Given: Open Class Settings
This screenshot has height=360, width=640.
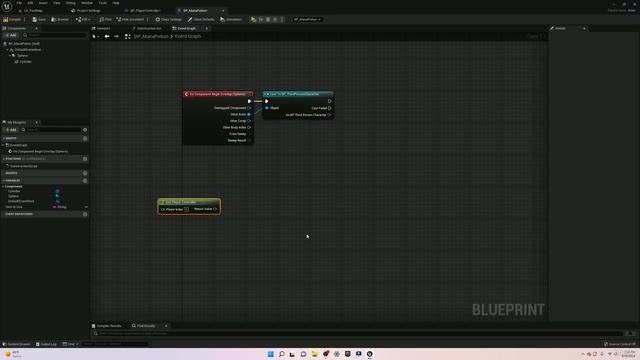Looking at the screenshot, I should point(168,19).
